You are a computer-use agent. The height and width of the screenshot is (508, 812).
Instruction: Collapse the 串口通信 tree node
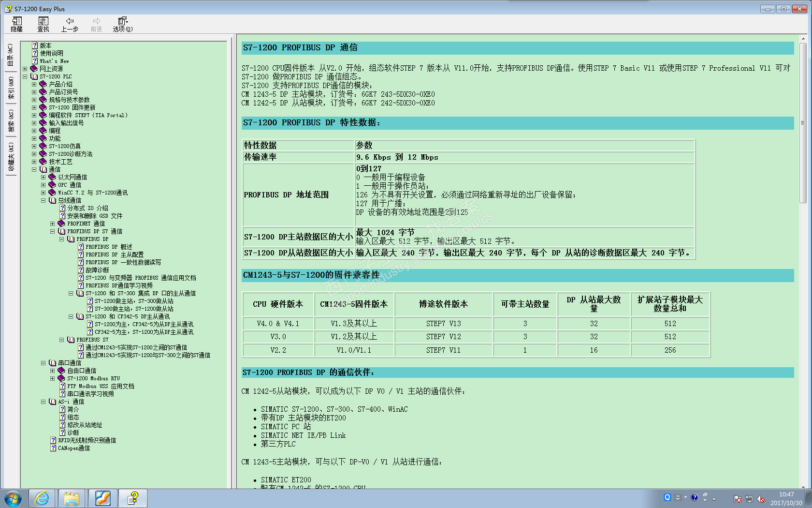pyautogui.click(x=43, y=363)
